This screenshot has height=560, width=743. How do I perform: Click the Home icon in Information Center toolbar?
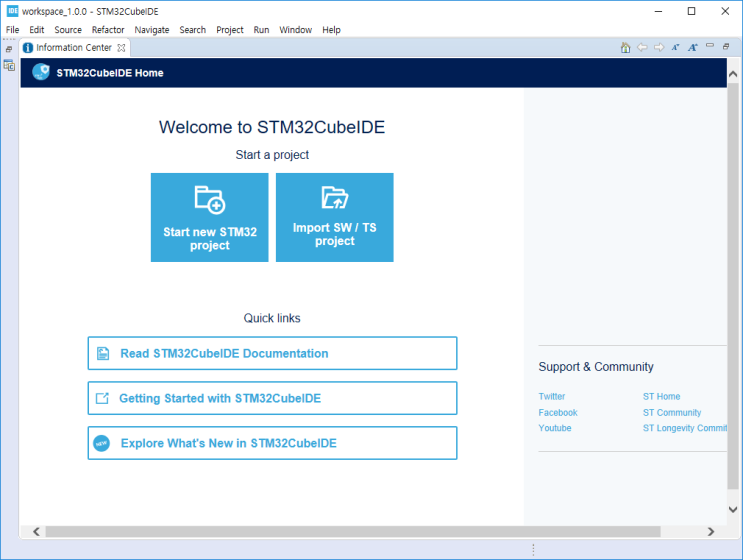point(625,47)
